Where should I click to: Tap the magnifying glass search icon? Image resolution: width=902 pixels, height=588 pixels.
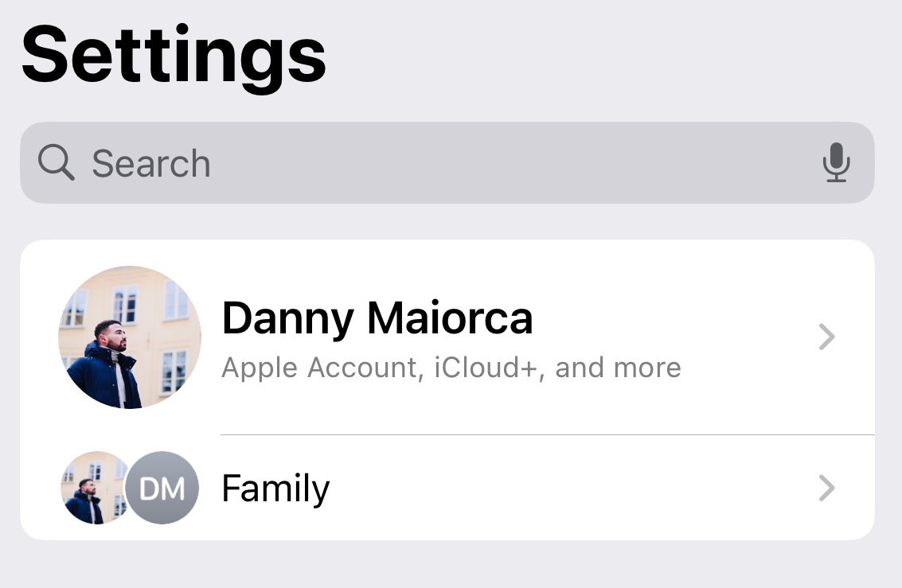(x=54, y=162)
